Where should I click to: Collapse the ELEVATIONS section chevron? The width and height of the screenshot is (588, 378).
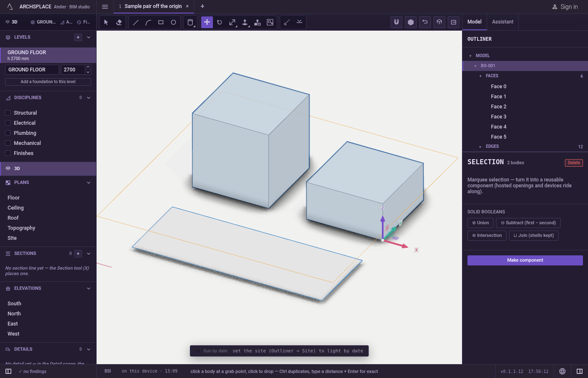89,289
